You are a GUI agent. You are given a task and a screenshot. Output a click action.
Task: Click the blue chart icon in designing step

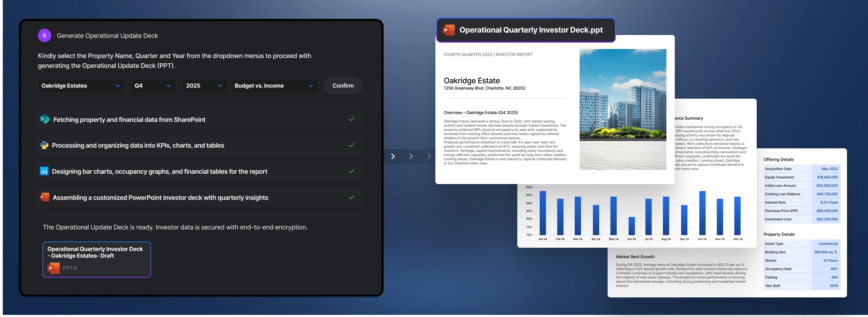[44, 171]
